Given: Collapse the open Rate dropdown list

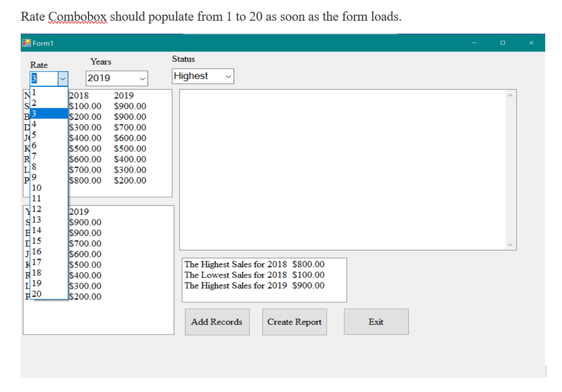Looking at the screenshot, I should coord(62,78).
